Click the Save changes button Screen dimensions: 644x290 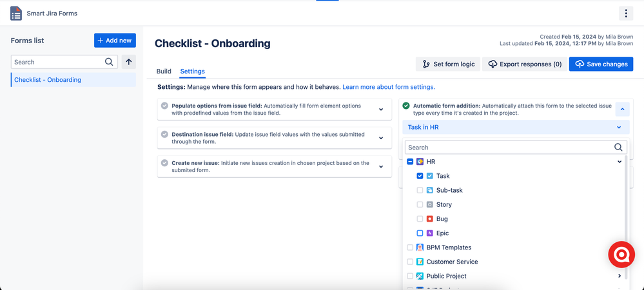click(x=601, y=64)
